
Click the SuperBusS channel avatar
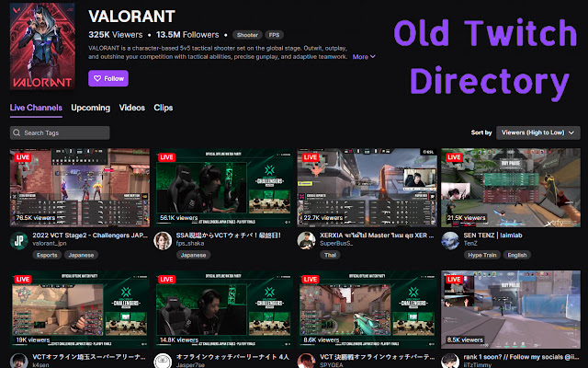tap(306, 240)
